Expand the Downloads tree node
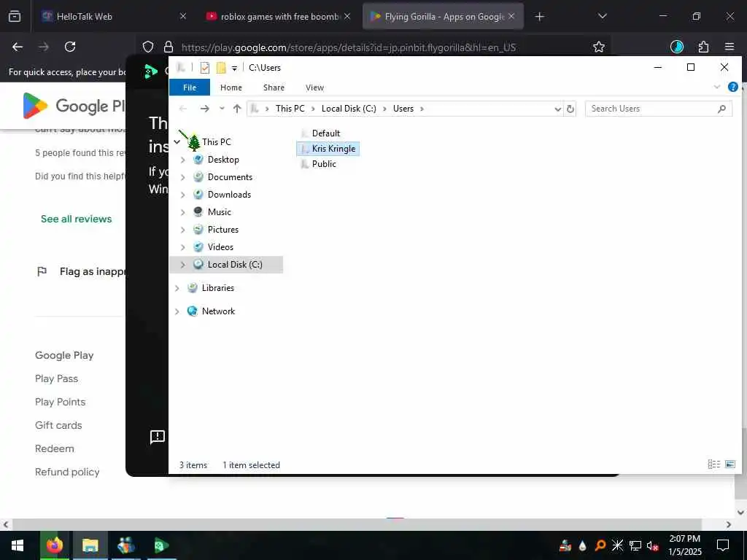The image size is (747, 560). [x=182, y=195]
